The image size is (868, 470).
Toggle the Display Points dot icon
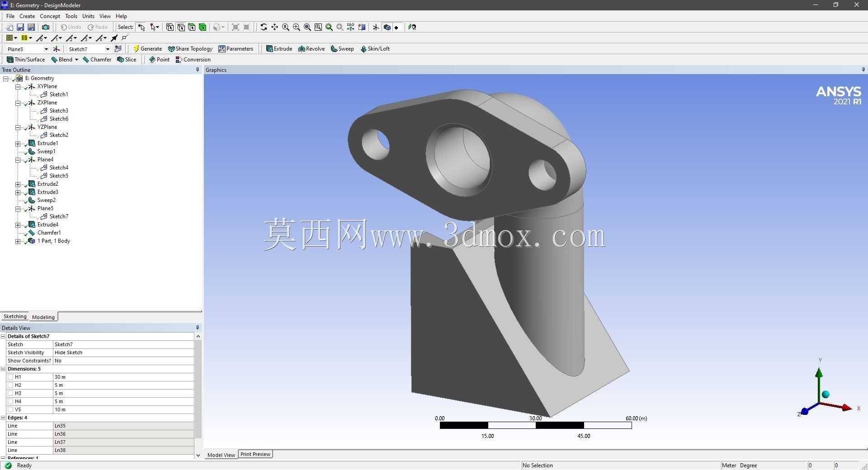[396, 28]
